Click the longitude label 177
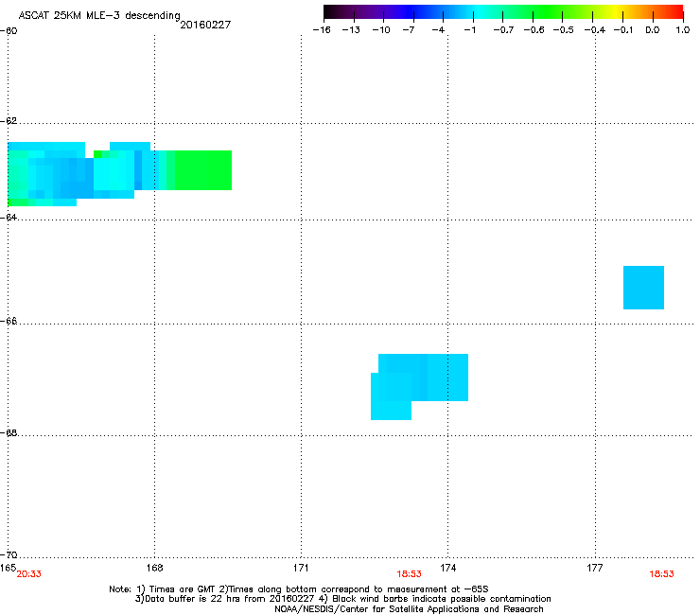700x615 pixels. tap(595, 568)
